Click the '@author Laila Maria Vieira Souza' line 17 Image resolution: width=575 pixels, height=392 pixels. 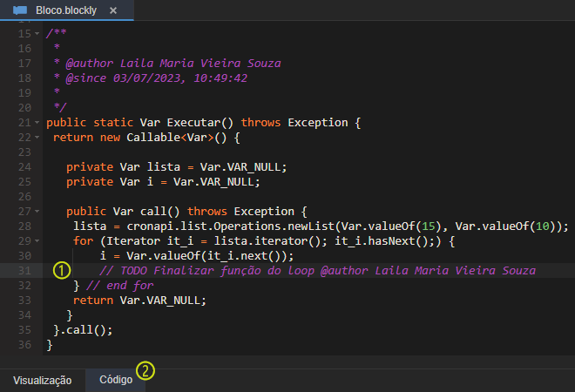[x=173, y=63]
